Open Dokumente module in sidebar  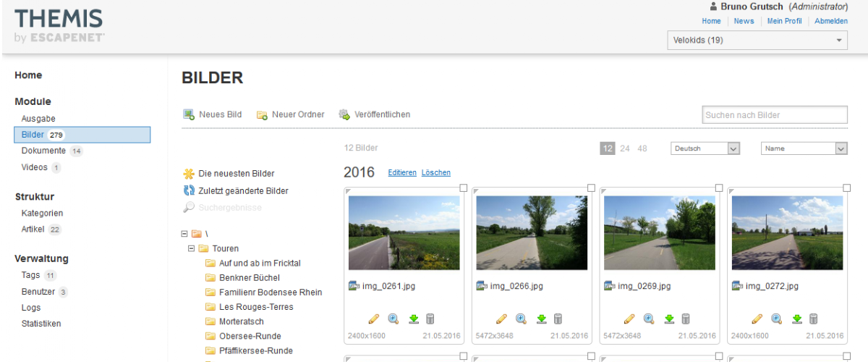click(43, 151)
